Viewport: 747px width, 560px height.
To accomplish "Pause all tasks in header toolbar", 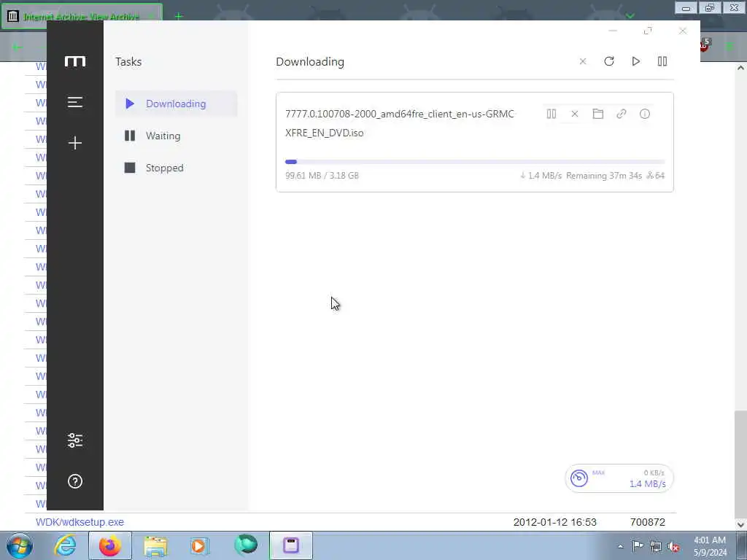I will pyautogui.click(x=662, y=61).
